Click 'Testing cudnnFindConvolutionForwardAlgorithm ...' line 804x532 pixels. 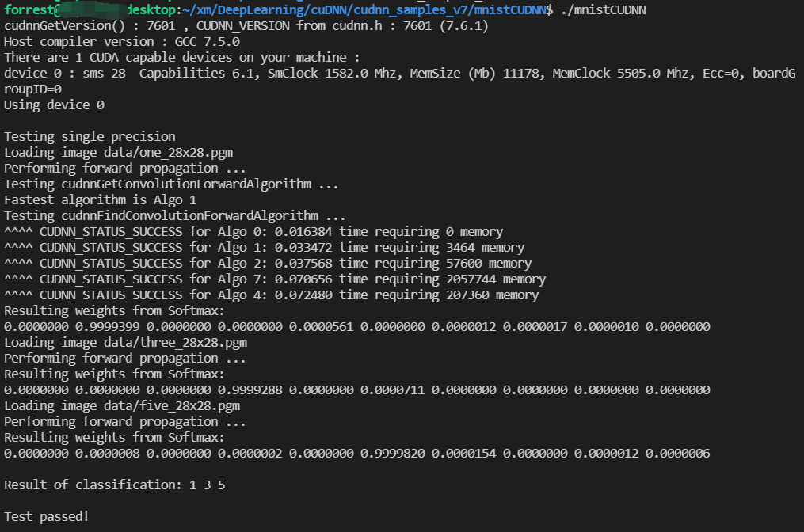click(175, 216)
